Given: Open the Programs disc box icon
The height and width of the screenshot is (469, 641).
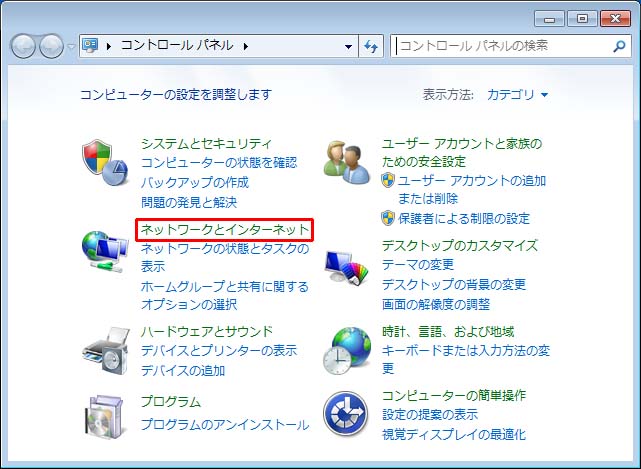Looking at the screenshot, I should 105,416.
